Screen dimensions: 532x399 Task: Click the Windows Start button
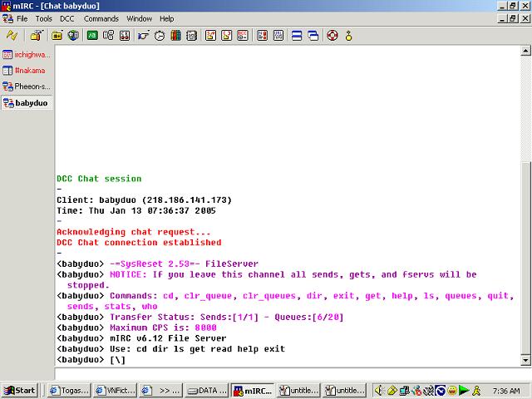click(x=19, y=391)
